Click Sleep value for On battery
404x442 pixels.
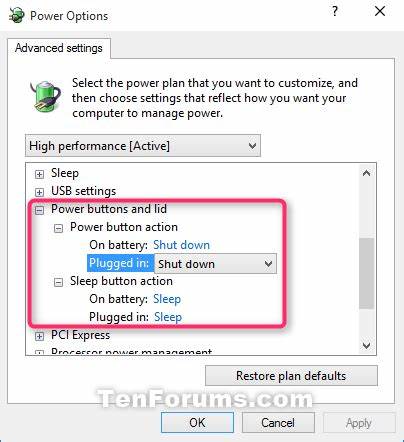[167, 299]
